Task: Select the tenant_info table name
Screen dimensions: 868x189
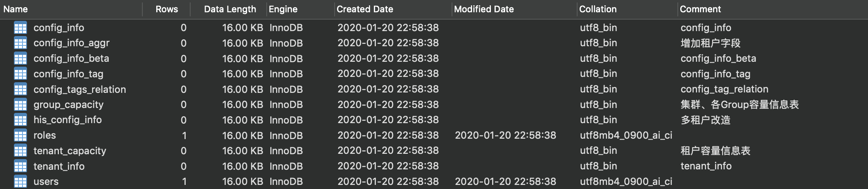Action: coord(59,166)
